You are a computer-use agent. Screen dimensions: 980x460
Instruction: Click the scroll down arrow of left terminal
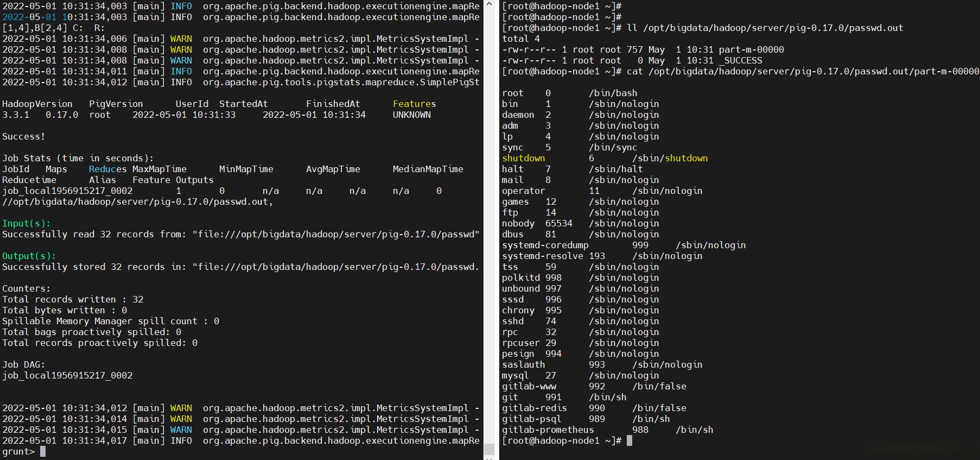[489, 458]
